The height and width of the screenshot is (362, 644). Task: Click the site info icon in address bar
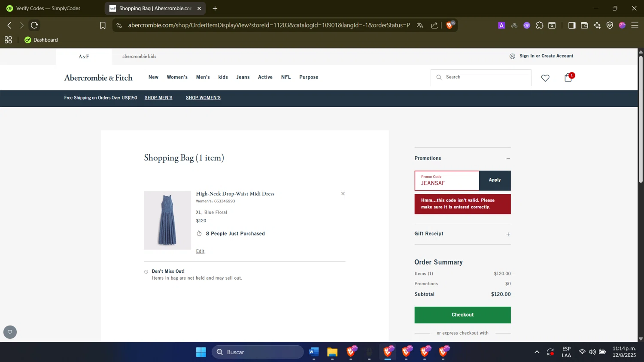click(x=119, y=25)
